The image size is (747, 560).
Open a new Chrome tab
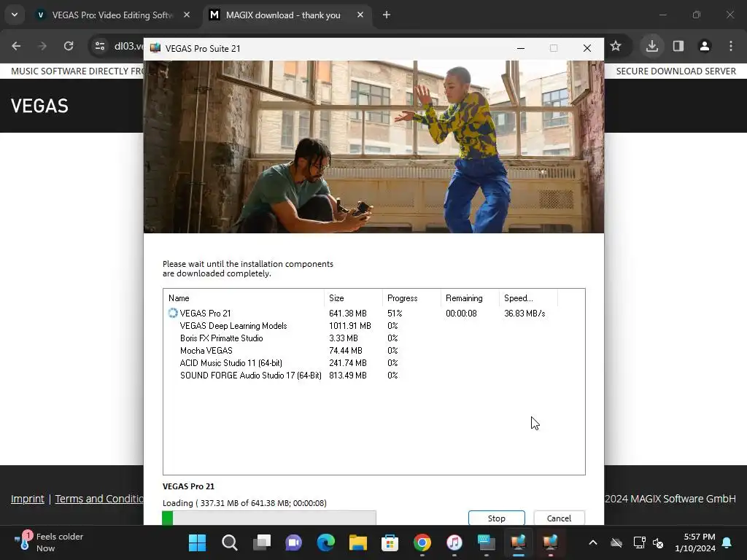coord(387,15)
